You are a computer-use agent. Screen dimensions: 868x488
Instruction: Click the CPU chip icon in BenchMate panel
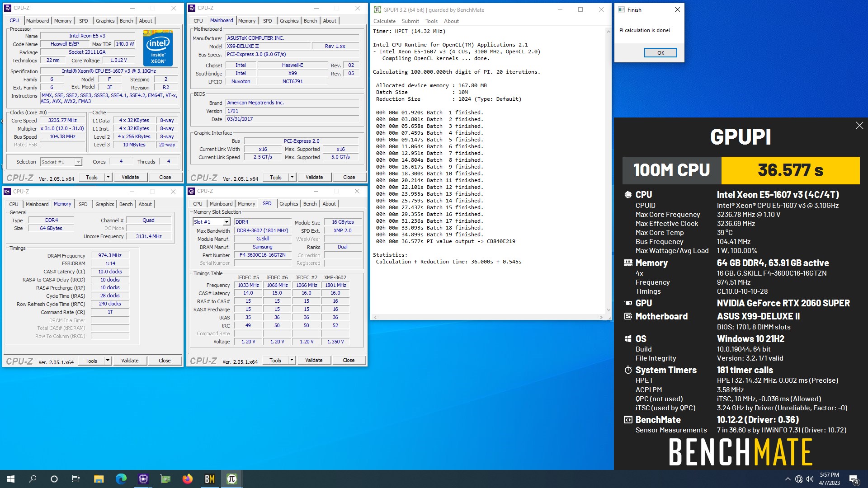[x=628, y=195]
